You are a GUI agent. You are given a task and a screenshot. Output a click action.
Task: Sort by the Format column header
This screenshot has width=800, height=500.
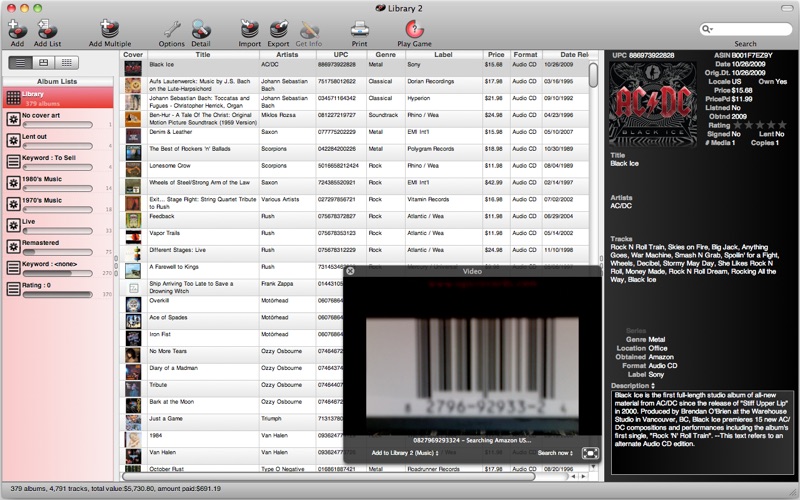(526, 55)
